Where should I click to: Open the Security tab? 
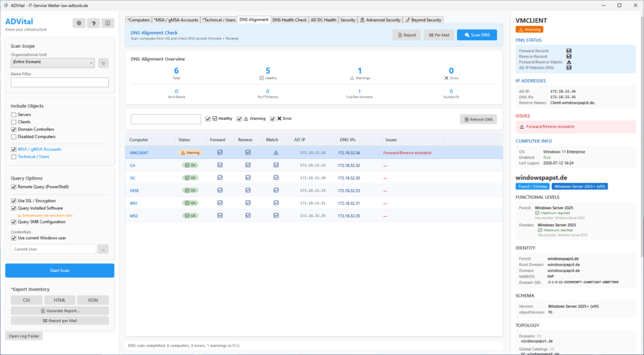click(x=347, y=19)
